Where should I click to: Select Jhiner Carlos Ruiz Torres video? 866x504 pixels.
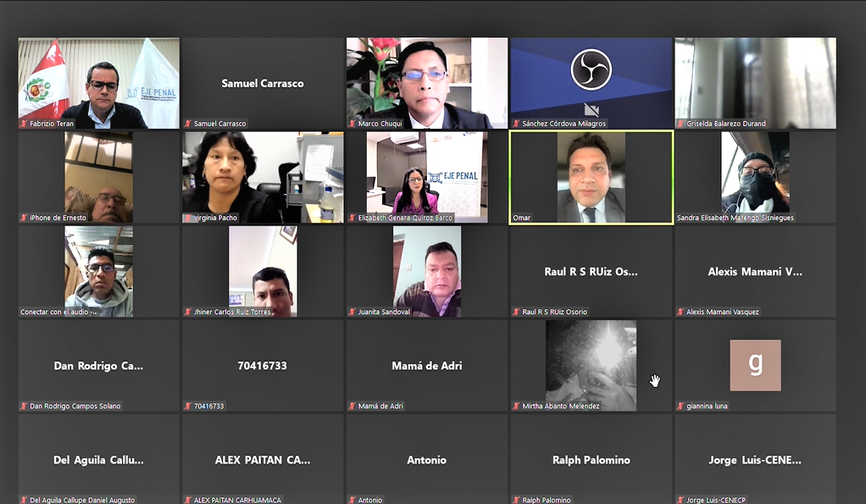click(263, 272)
